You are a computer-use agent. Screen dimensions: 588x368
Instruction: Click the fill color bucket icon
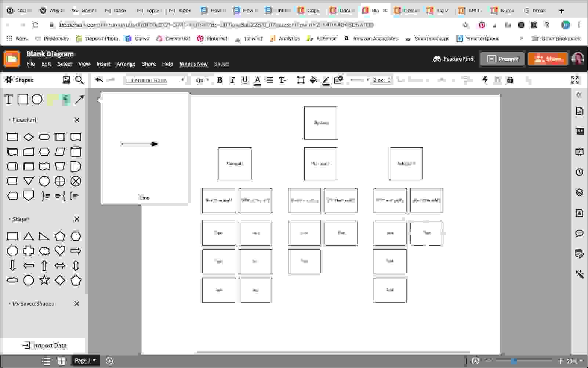(313, 80)
